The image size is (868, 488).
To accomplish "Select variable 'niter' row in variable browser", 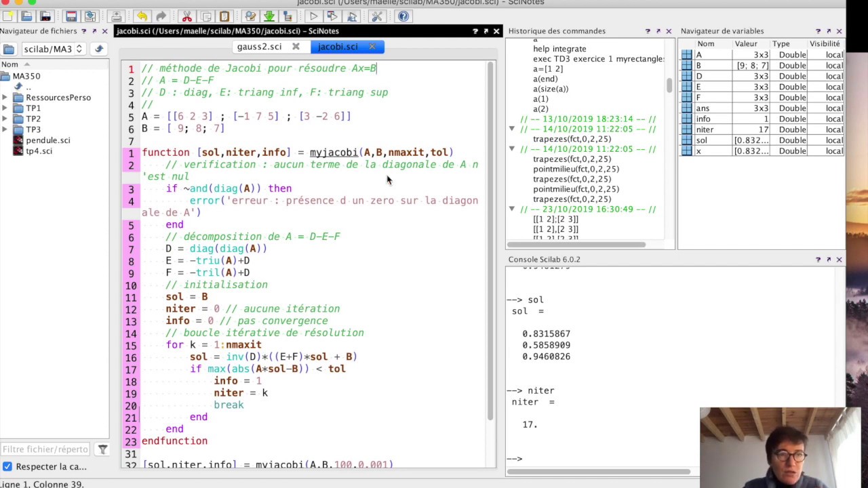I will click(x=763, y=129).
